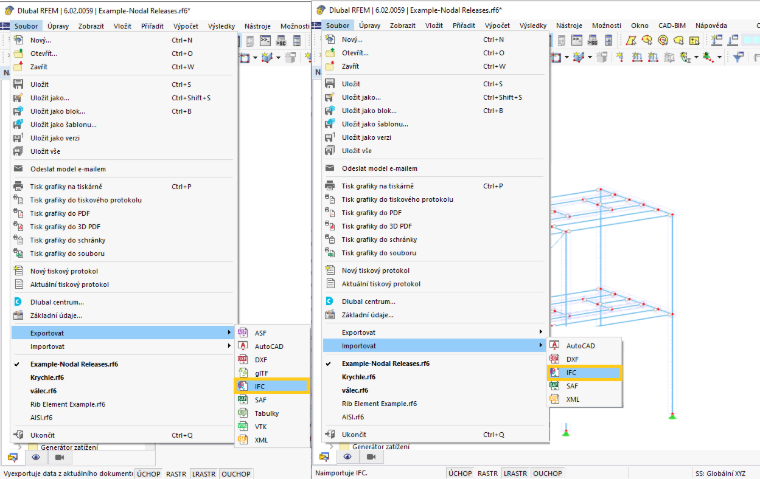Image resolution: width=760 pixels, height=479 pixels.
Task: Toggle ÚCHOP snap in left window status bar
Action: point(148,474)
